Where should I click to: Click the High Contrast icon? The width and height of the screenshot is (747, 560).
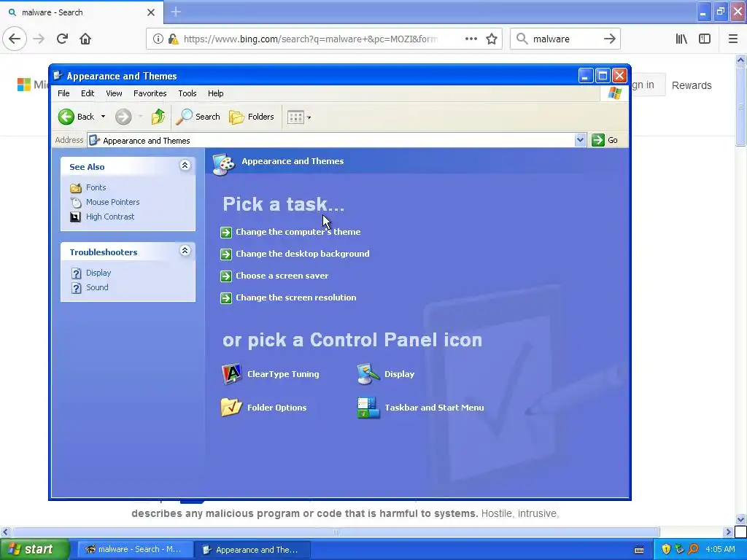[x=76, y=217]
